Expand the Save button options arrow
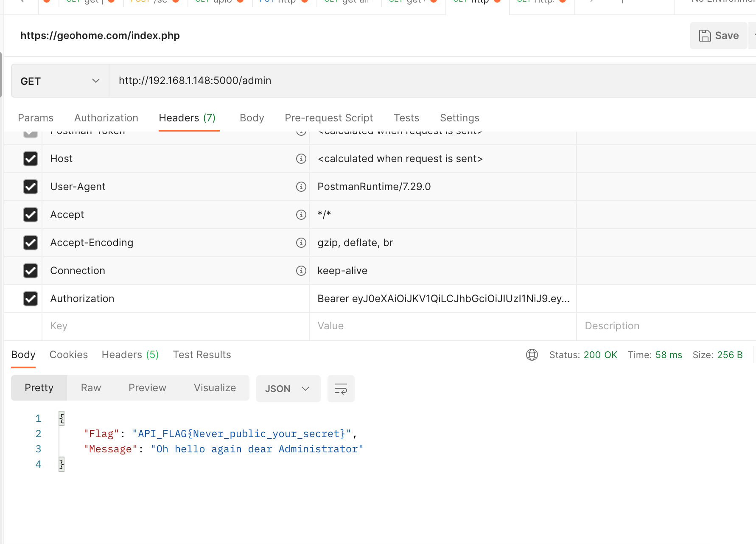The image size is (756, 544). pyautogui.click(x=754, y=36)
